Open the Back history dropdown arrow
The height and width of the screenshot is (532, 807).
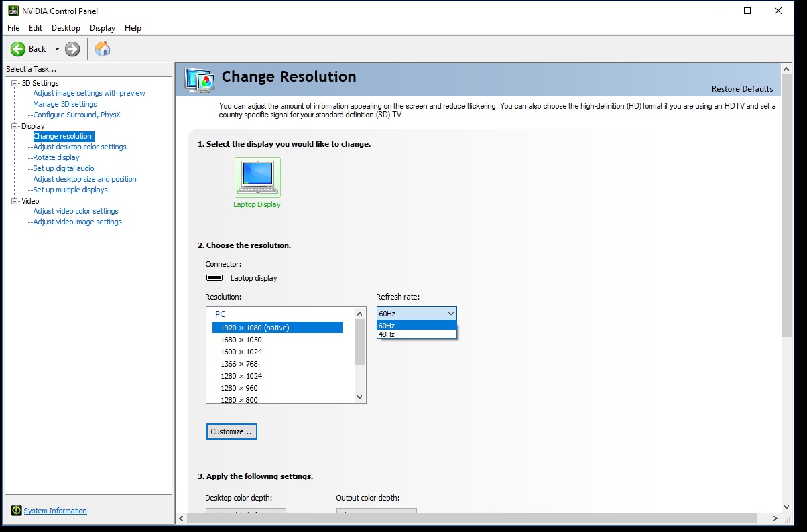[57, 49]
